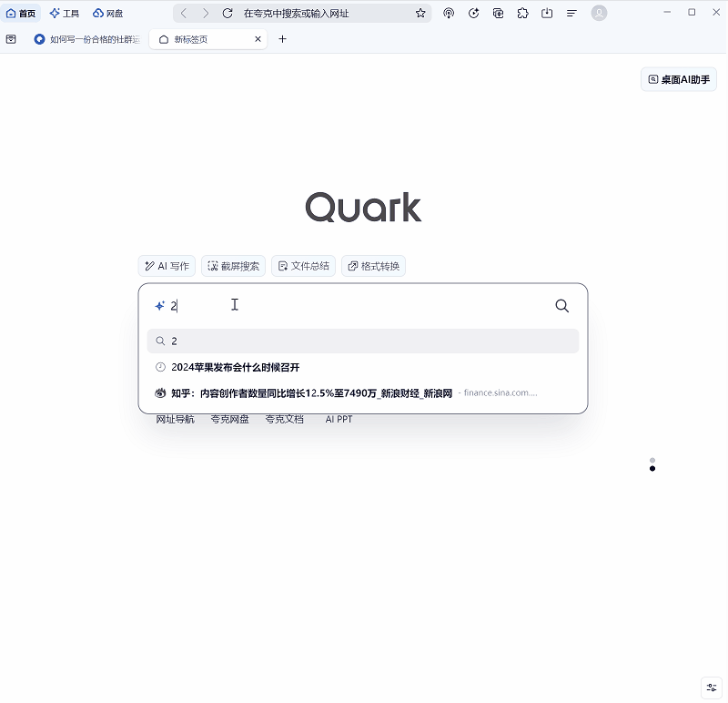
Task: Jump to the first page dot indicator
Action: tap(652, 461)
